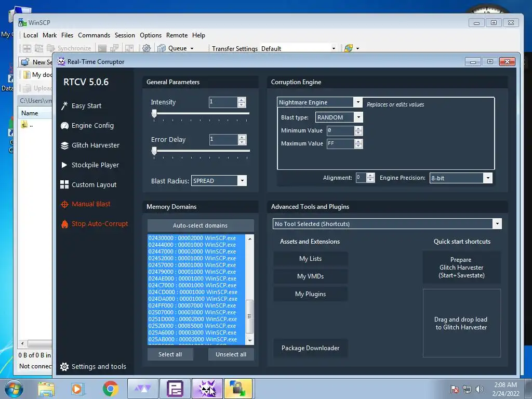Viewport: 532px width, 399px height.
Task: Open Stockpile Player play icon
Action: (x=64, y=165)
